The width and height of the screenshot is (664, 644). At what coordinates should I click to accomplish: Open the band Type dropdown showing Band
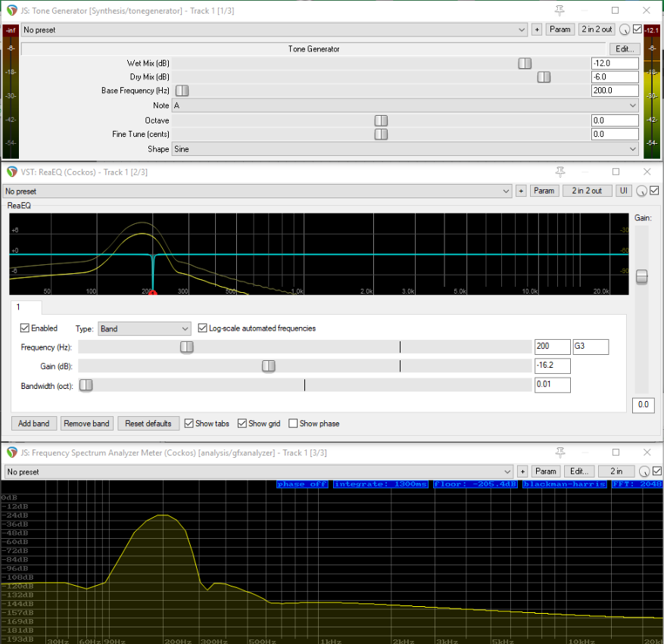145,328
